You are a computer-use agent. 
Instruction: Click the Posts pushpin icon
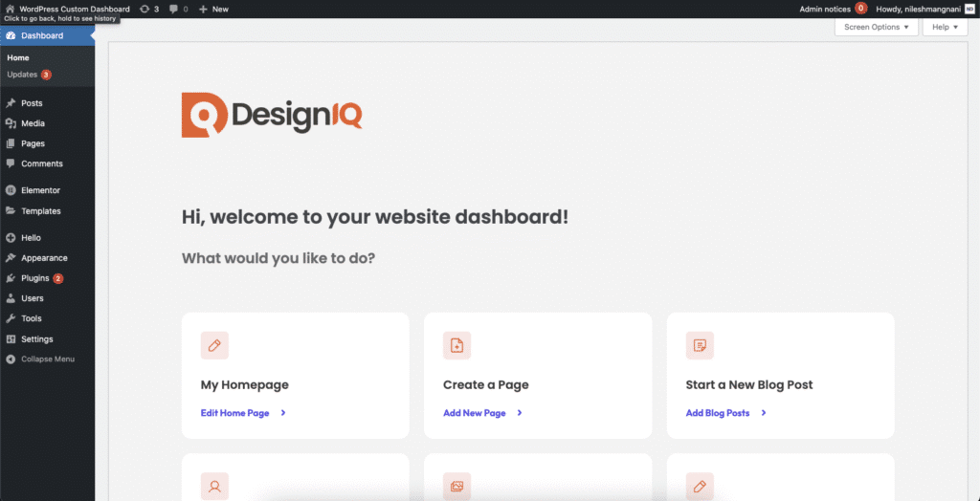click(x=11, y=103)
